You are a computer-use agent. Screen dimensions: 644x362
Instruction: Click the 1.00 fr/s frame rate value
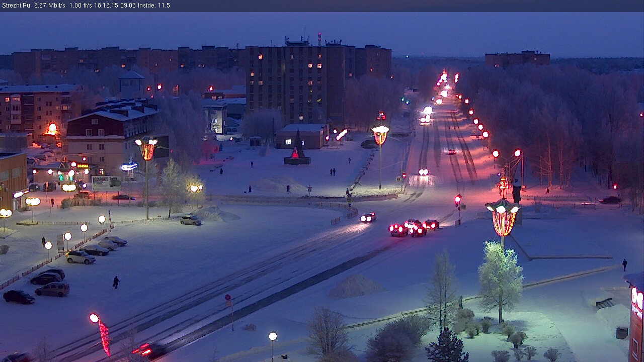(x=81, y=6)
